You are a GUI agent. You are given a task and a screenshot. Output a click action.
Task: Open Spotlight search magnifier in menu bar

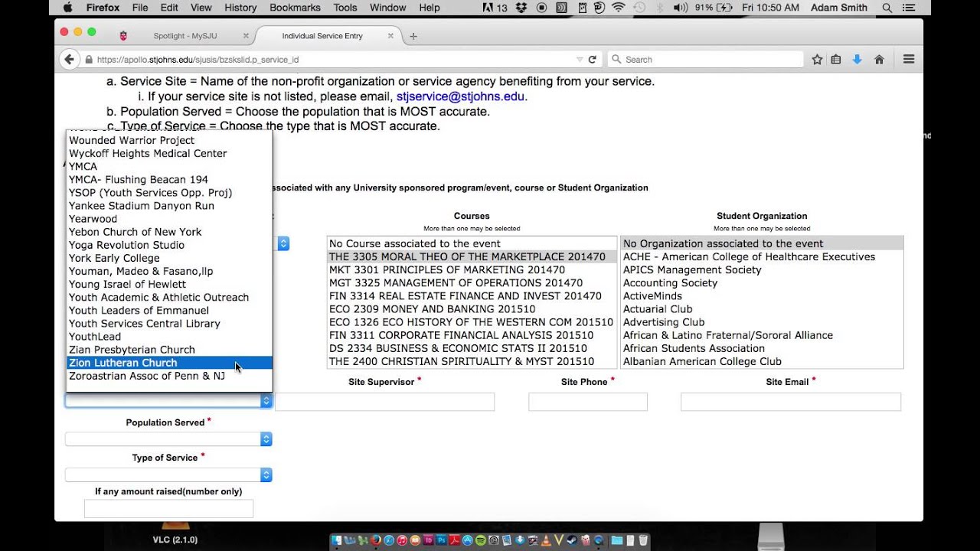click(887, 8)
